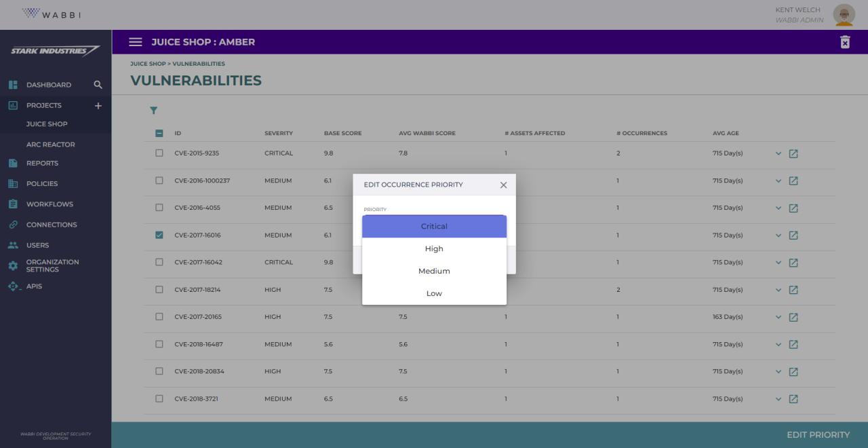
Task: Open the external link icon for CVE-2015-9235
Action: tap(793, 153)
